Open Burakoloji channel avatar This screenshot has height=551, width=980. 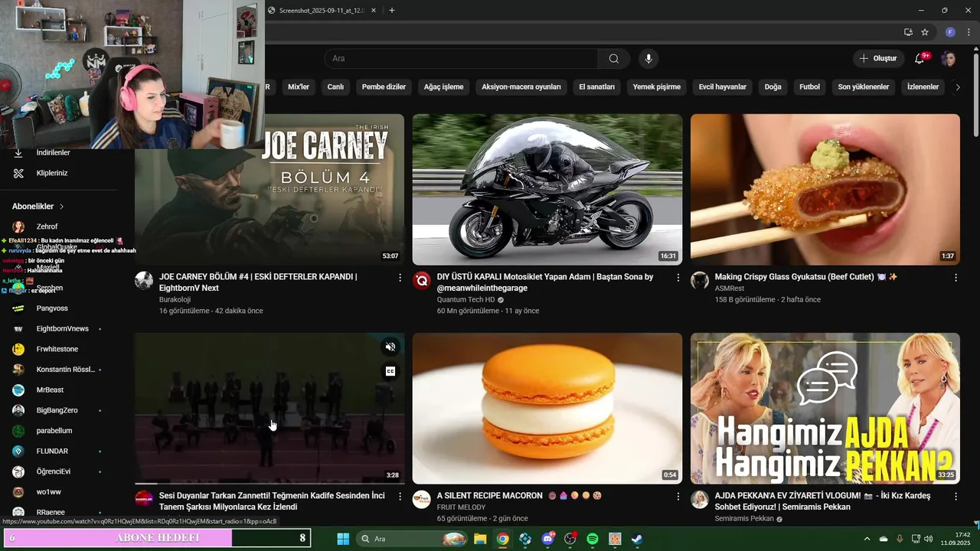[x=144, y=280]
